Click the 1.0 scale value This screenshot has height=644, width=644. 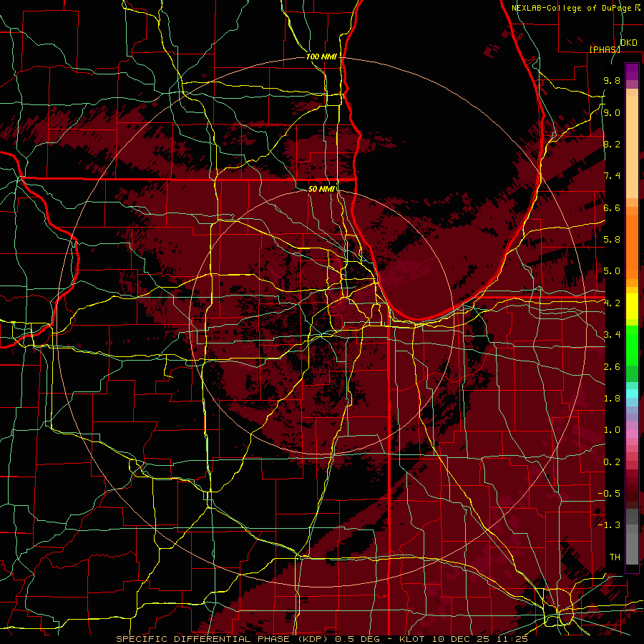[612, 430]
